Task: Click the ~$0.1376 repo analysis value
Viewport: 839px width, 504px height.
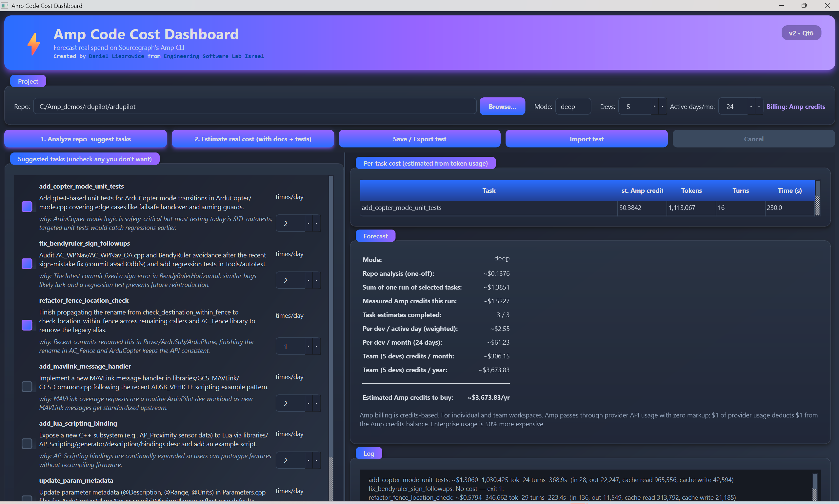Action: tap(496, 273)
